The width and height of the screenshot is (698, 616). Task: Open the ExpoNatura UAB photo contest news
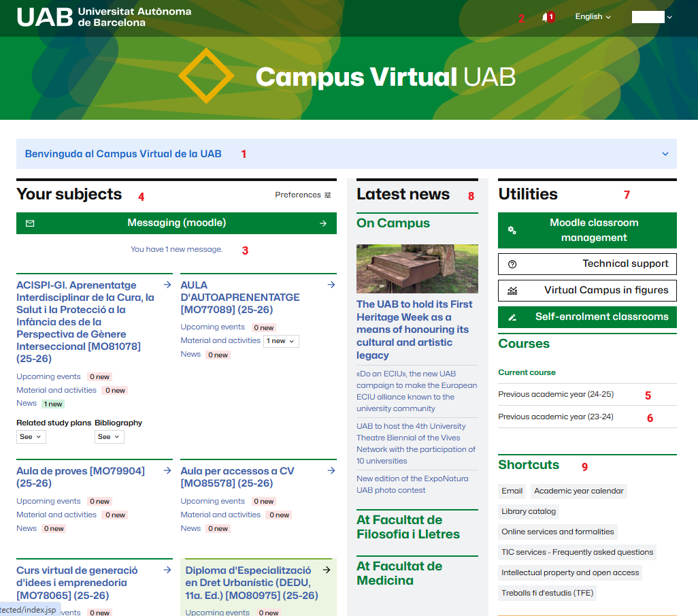pyautogui.click(x=412, y=484)
